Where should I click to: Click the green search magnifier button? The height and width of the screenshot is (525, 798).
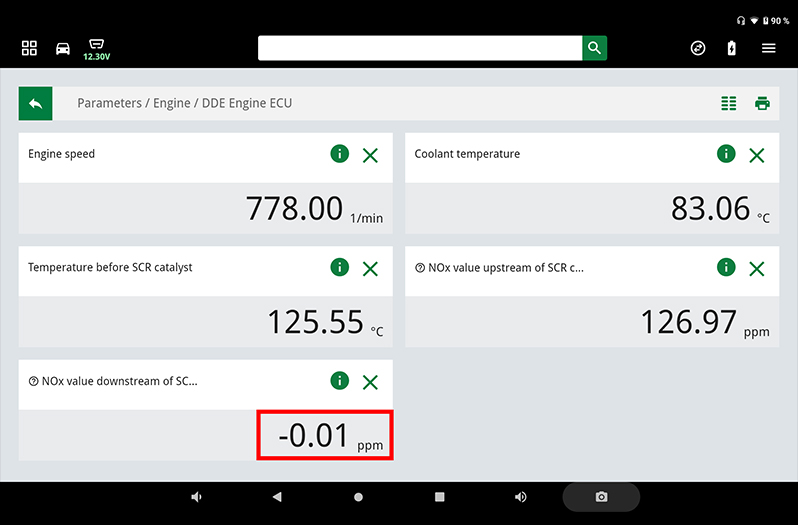(594, 48)
